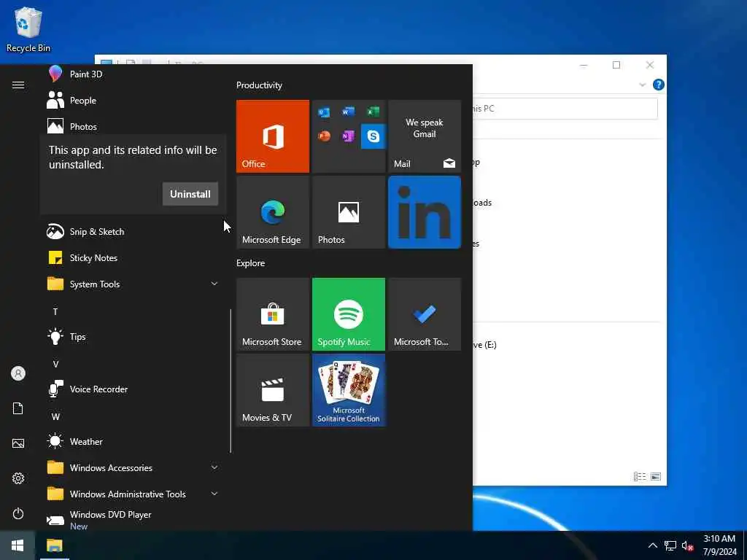This screenshot has width=747, height=560.
Task: Open the Microsoft To Do tile
Action: [425, 314]
